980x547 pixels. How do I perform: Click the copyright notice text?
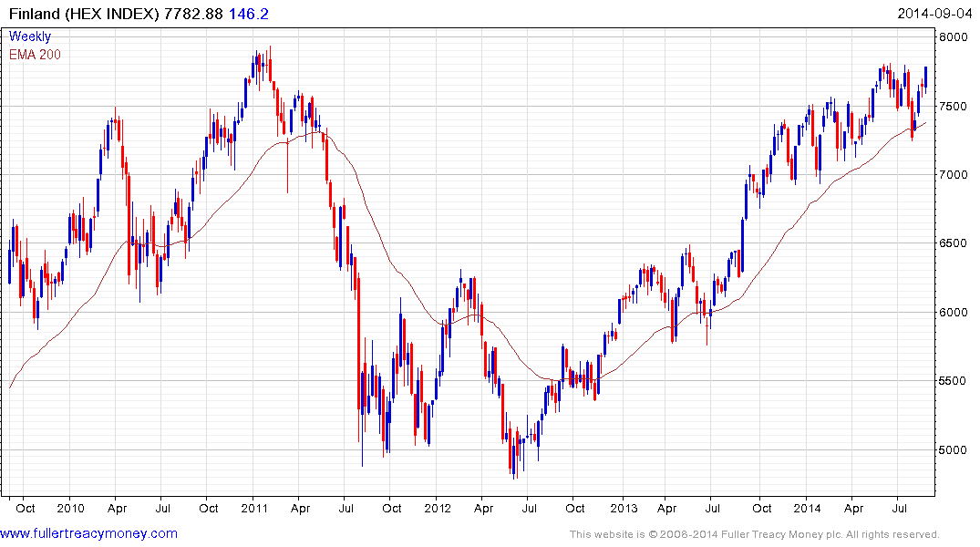tap(755, 534)
